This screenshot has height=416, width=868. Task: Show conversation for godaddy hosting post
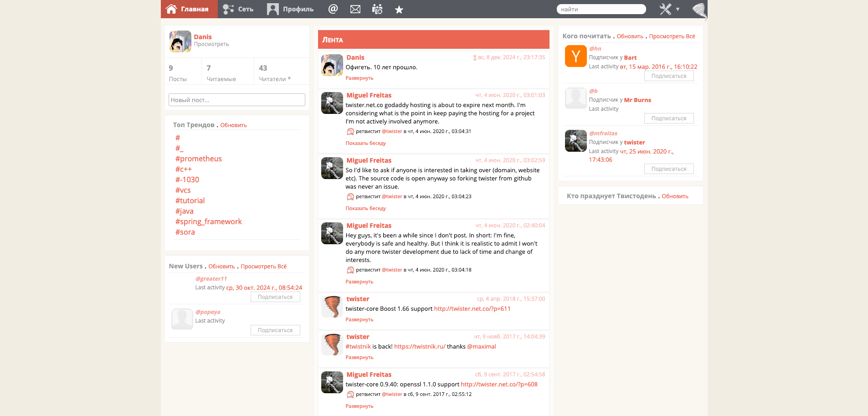[x=365, y=144]
